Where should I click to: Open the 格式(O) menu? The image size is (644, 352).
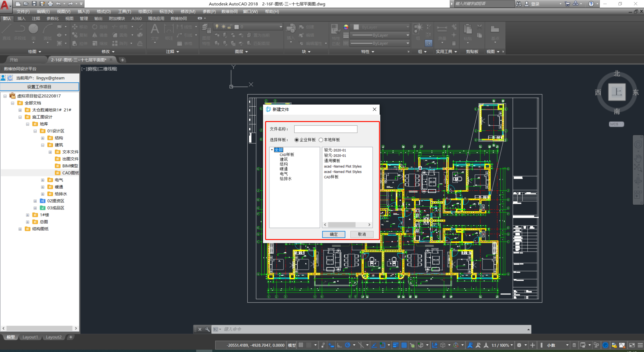click(x=103, y=11)
